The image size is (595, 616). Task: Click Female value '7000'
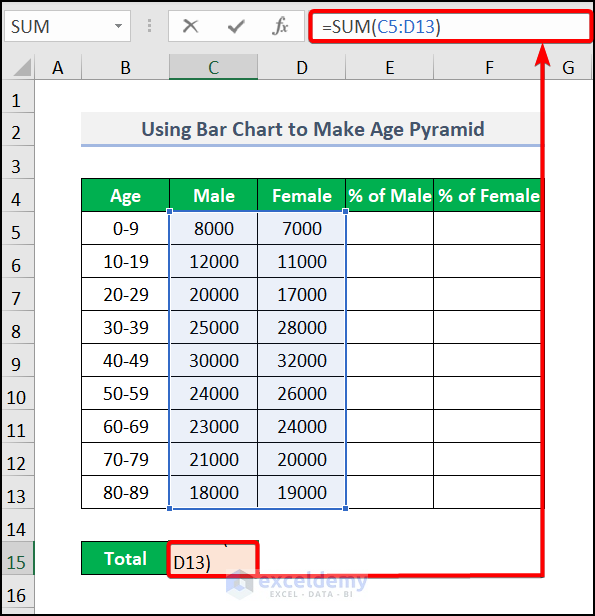302,228
